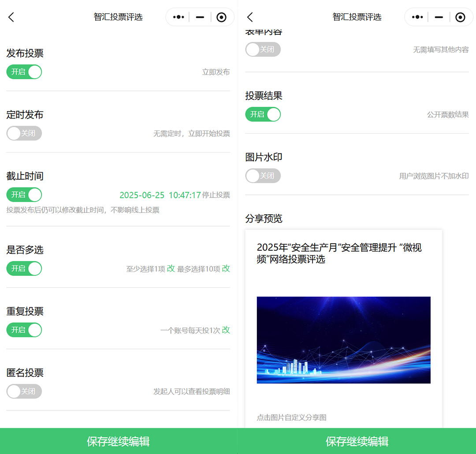Click 改 next to 至少选择1项
This screenshot has width=476, height=454.
tap(171, 268)
